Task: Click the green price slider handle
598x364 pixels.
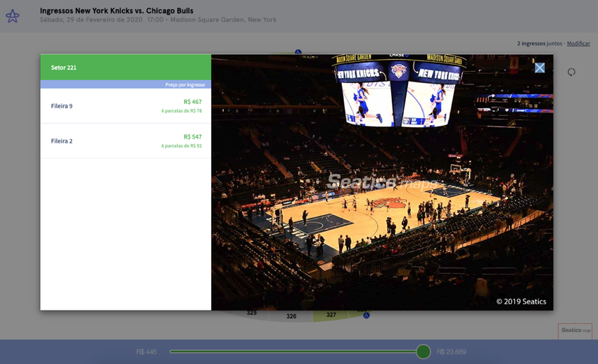Action: click(423, 351)
